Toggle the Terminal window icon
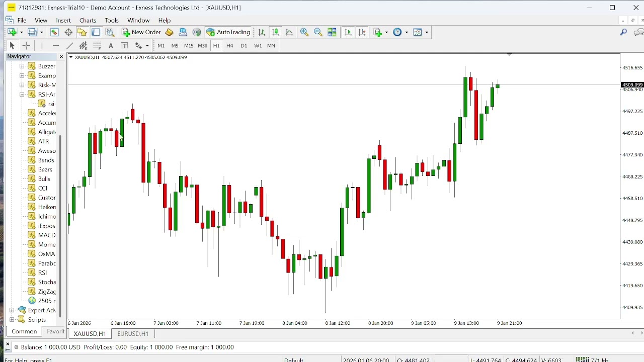644x362 pixels. click(x=96, y=32)
